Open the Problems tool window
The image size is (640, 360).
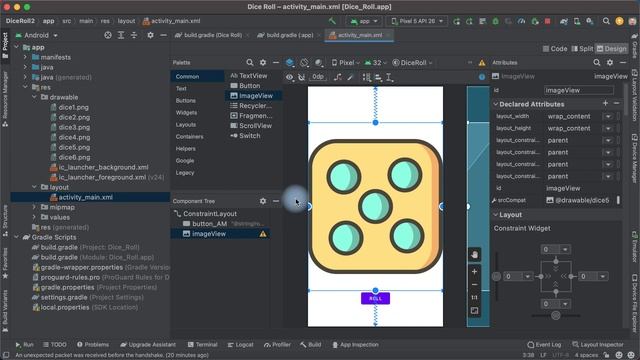(x=93, y=344)
